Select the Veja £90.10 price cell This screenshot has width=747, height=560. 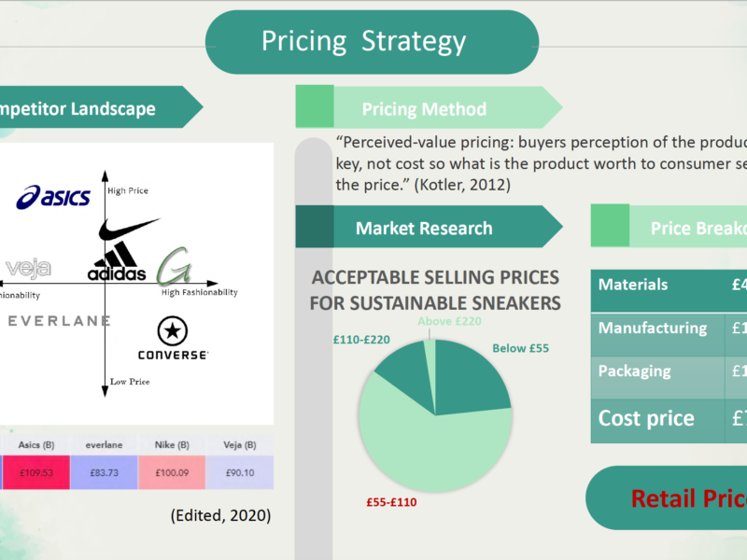pos(240,472)
